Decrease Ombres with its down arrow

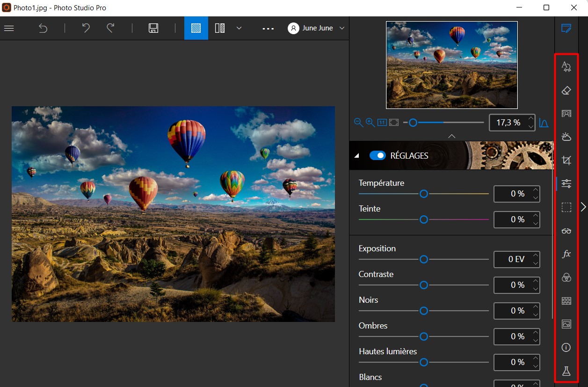click(536, 341)
